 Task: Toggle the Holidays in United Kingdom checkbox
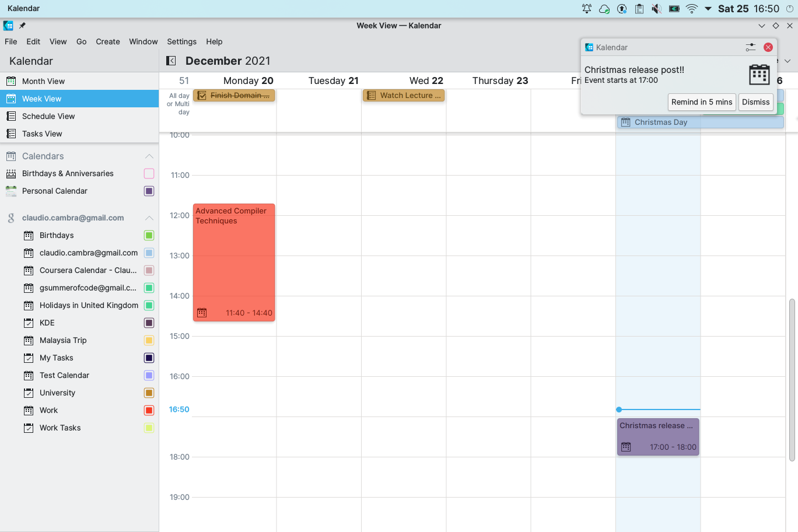coord(149,305)
